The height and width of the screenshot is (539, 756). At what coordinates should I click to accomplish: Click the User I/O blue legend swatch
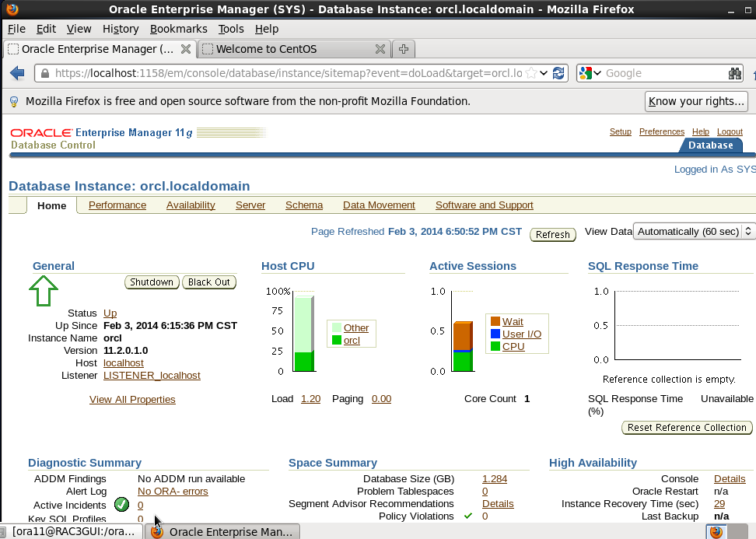(x=495, y=334)
